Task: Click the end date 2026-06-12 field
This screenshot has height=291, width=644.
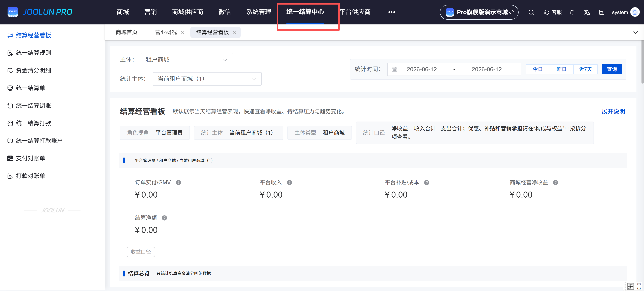Action: 487,69
